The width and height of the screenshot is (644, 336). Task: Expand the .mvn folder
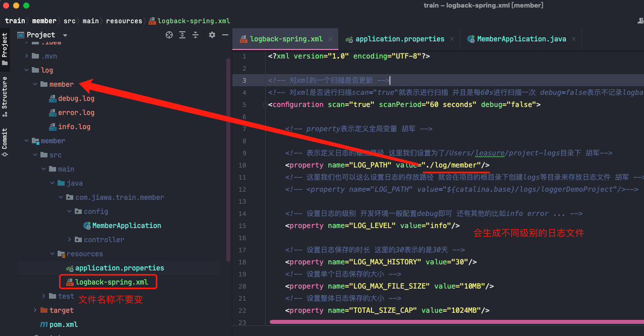(x=27, y=56)
